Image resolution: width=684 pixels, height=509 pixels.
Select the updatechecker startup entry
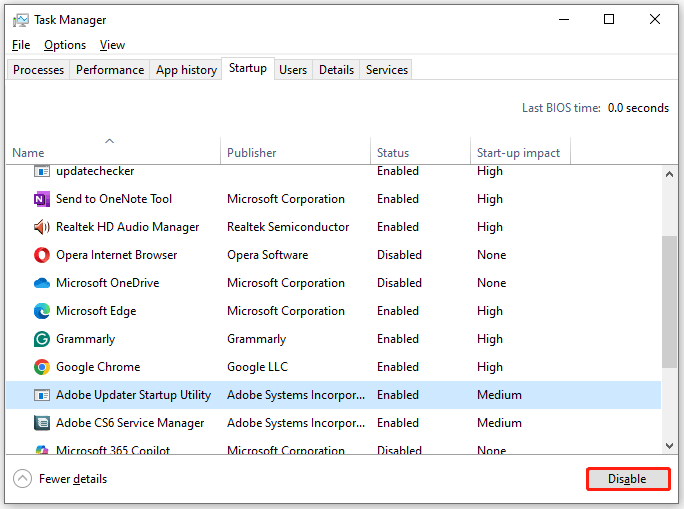[95, 171]
